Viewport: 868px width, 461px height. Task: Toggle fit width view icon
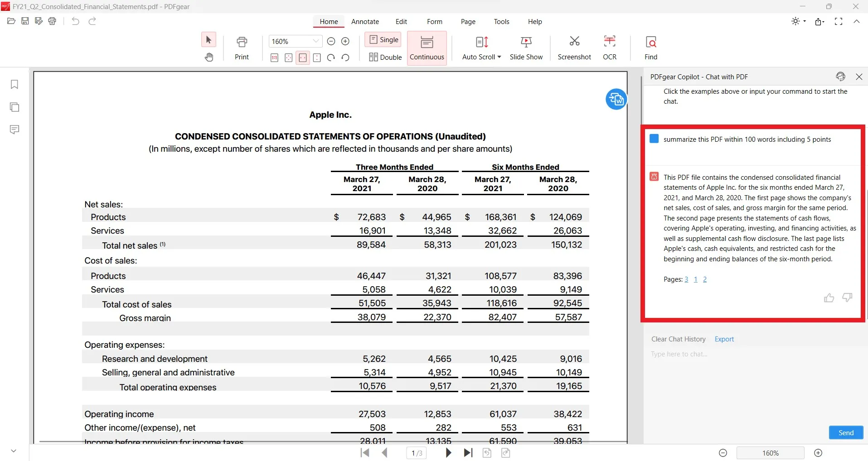[x=303, y=58]
